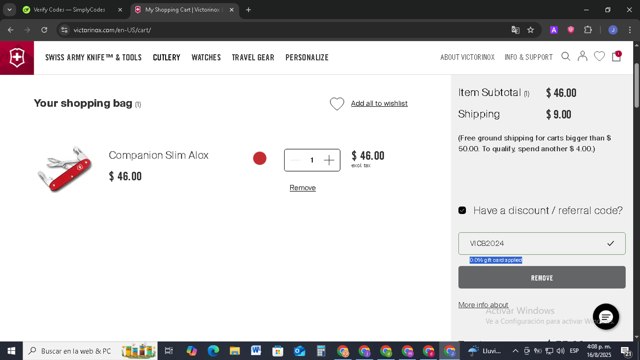Viewport: 640px width, 360px height.
Task: Open About Victorinox menu
Action: (467, 57)
